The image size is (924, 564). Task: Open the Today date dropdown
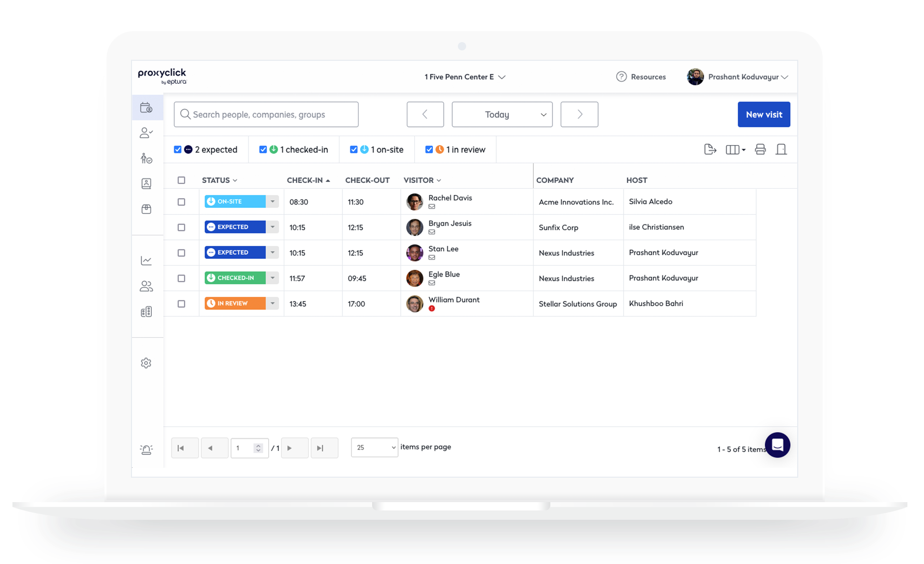click(x=501, y=114)
